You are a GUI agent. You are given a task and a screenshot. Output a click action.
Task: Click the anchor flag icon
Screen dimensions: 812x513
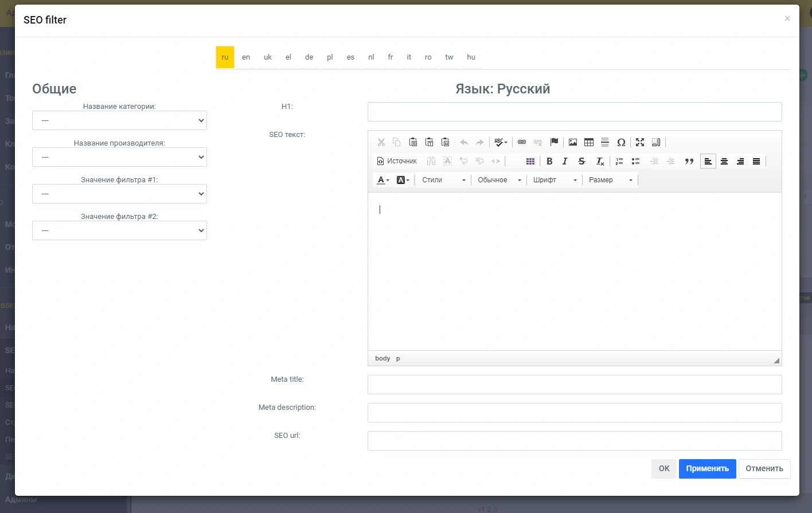(x=554, y=142)
